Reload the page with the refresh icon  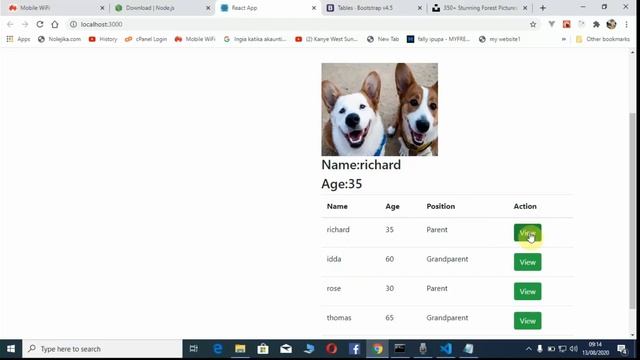(x=40, y=24)
